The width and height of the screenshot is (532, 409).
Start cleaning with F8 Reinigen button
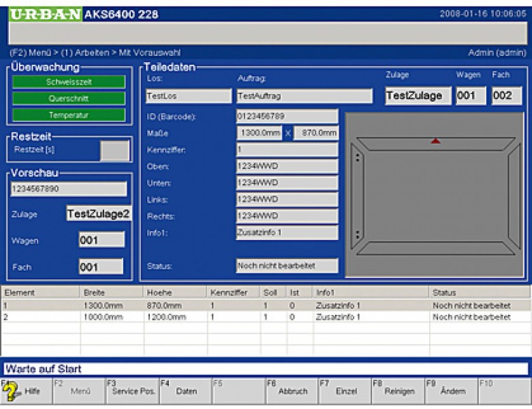(x=398, y=391)
